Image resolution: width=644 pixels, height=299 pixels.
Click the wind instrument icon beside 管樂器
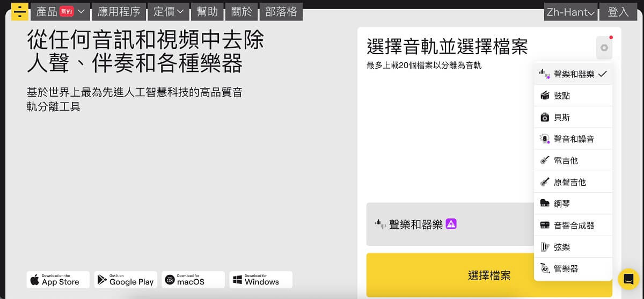[x=545, y=268]
